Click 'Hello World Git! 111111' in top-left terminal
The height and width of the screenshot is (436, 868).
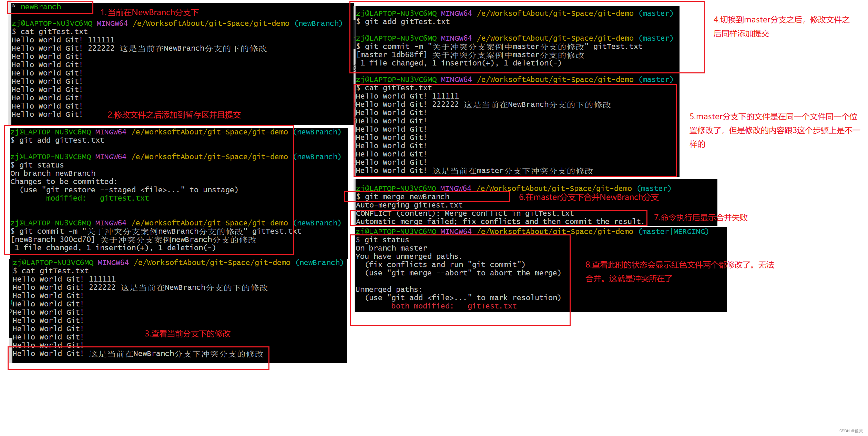tap(63, 40)
